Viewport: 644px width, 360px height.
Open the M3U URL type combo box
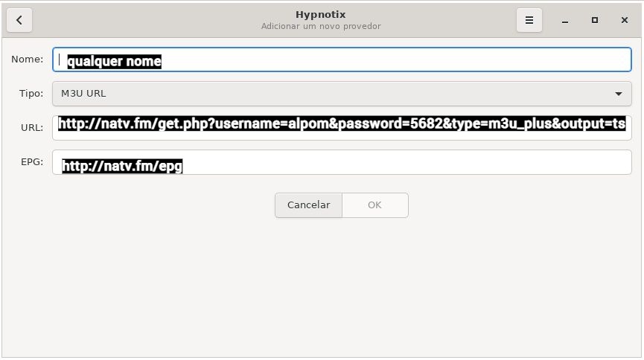pos(342,94)
